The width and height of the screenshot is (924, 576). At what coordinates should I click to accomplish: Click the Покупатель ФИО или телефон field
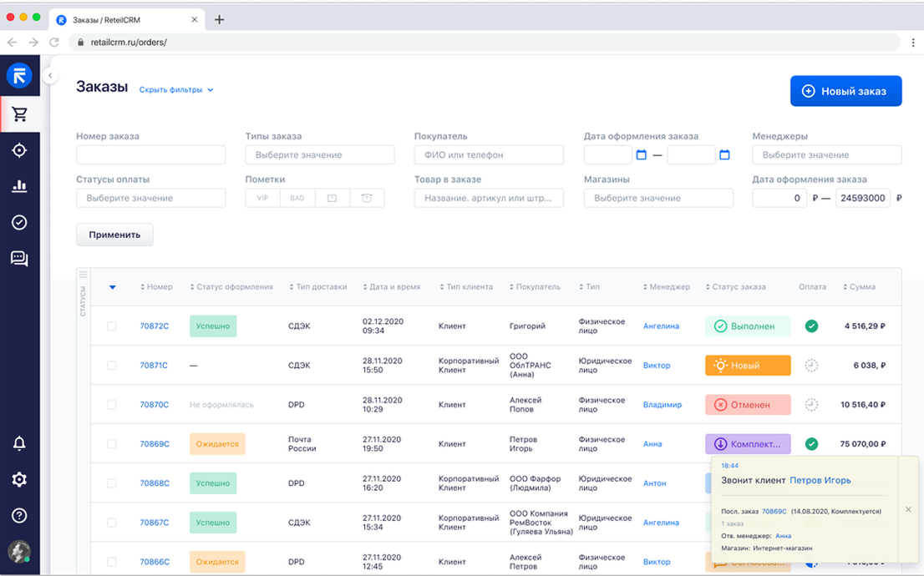point(489,155)
